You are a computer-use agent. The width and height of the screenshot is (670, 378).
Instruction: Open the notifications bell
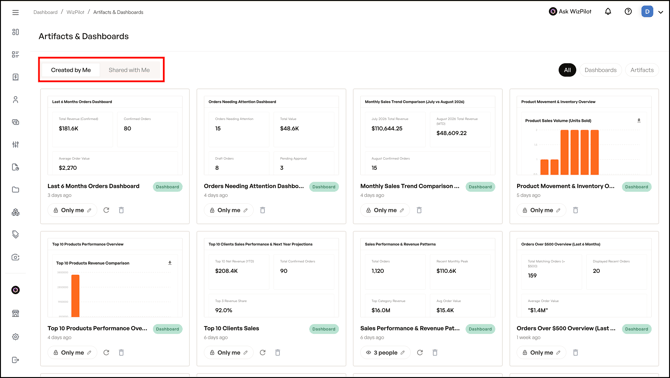tap(608, 12)
